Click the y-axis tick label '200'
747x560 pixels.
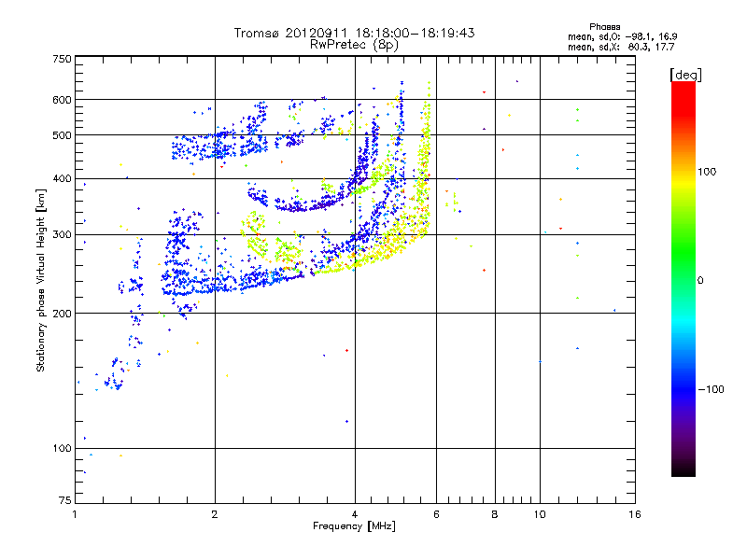(62, 314)
